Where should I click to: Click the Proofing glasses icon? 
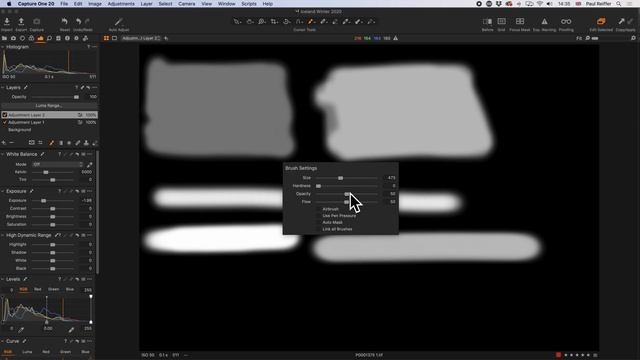[566, 22]
